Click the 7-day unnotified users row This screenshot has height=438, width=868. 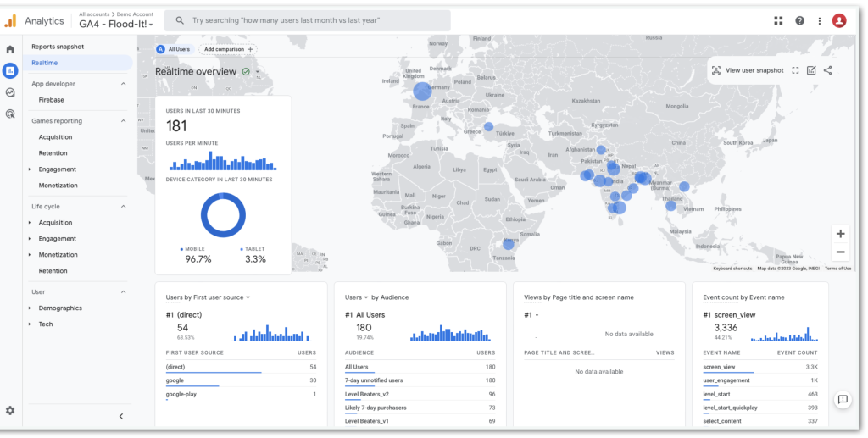pos(420,381)
